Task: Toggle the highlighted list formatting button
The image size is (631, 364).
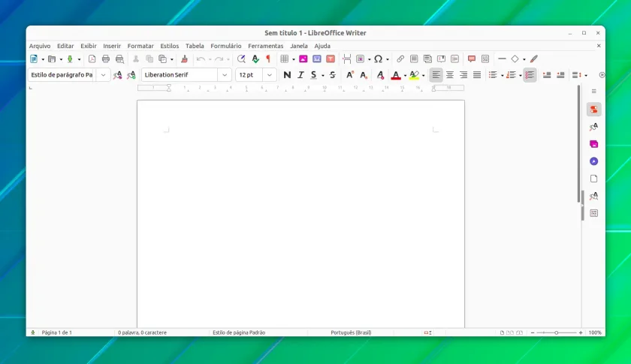Action: coord(530,75)
